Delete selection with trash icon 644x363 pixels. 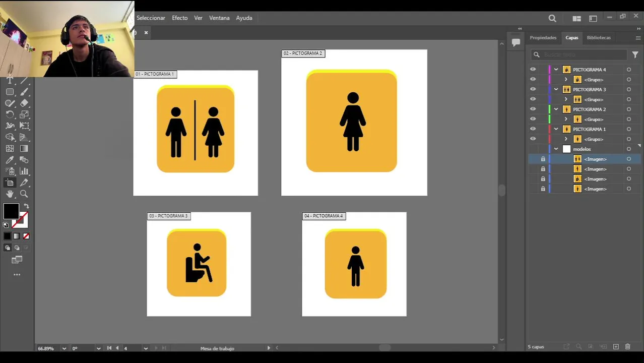point(628,347)
